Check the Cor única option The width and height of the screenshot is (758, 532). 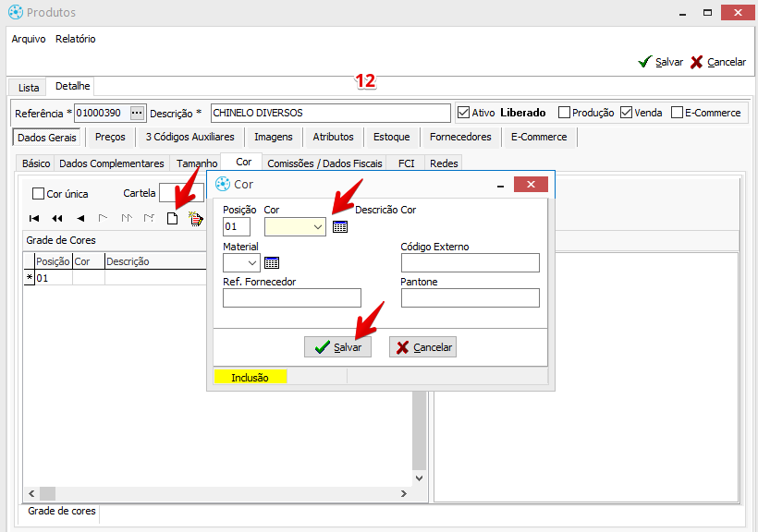click(38, 194)
